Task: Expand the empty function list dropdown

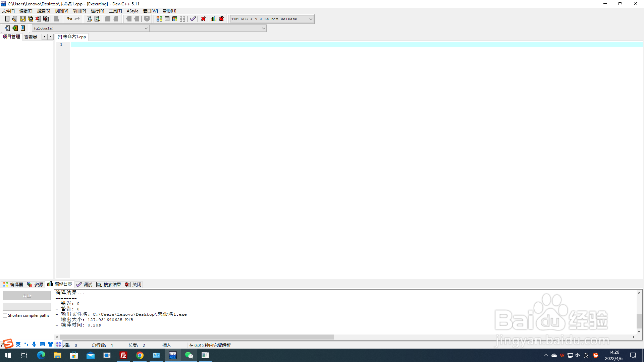Action: pos(208,28)
